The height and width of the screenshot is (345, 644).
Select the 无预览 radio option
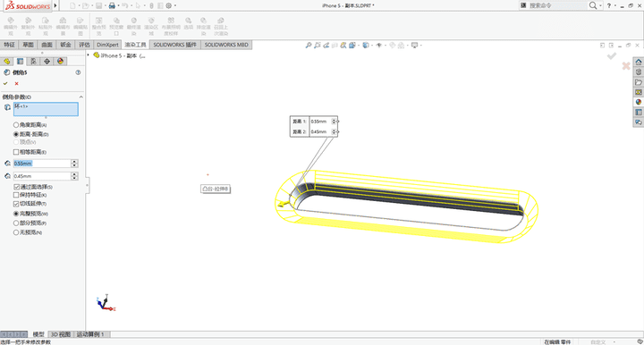click(16, 232)
